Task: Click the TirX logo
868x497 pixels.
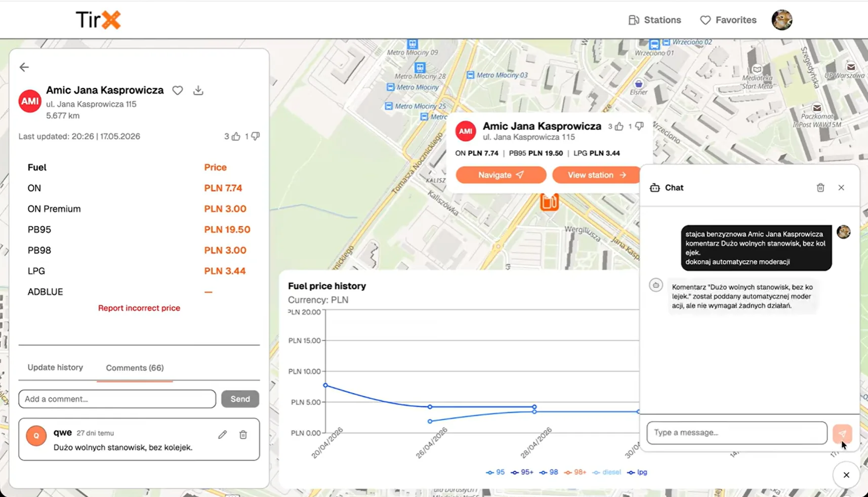Action: tap(98, 20)
